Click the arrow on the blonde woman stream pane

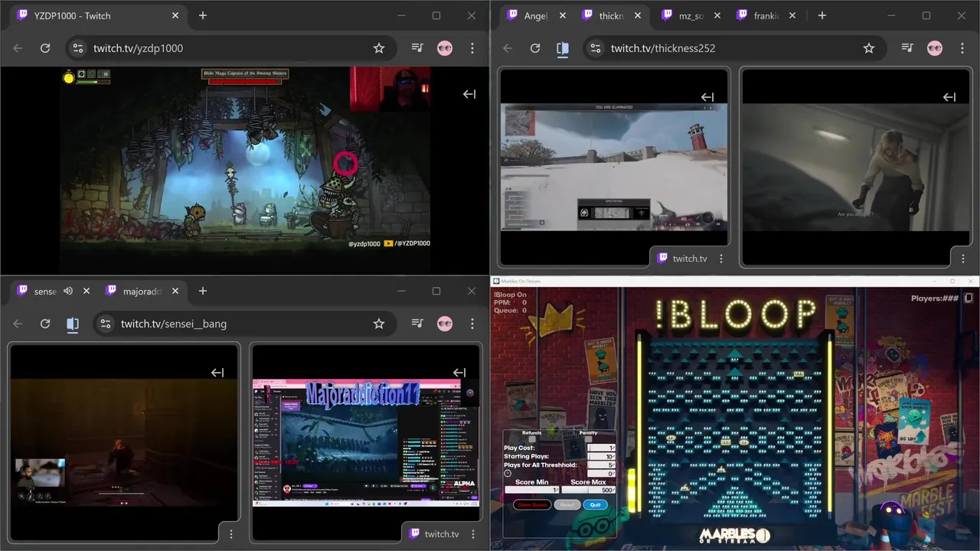949,97
